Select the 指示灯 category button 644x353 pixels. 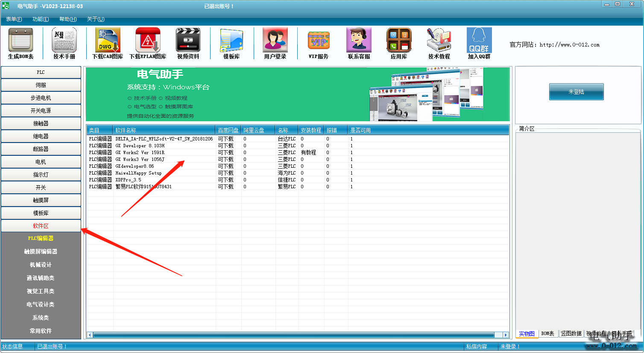pos(41,175)
